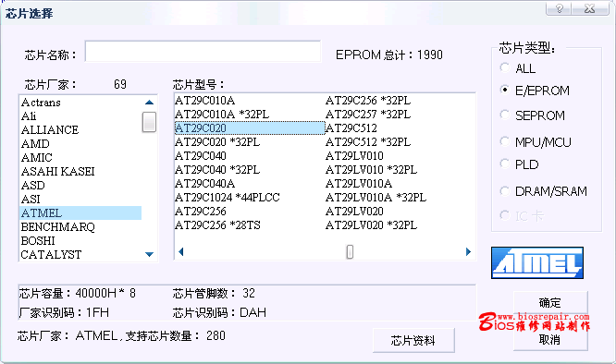616x364 pixels.
Task: Select the ALL chip type radio button
Action: pyautogui.click(x=505, y=67)
